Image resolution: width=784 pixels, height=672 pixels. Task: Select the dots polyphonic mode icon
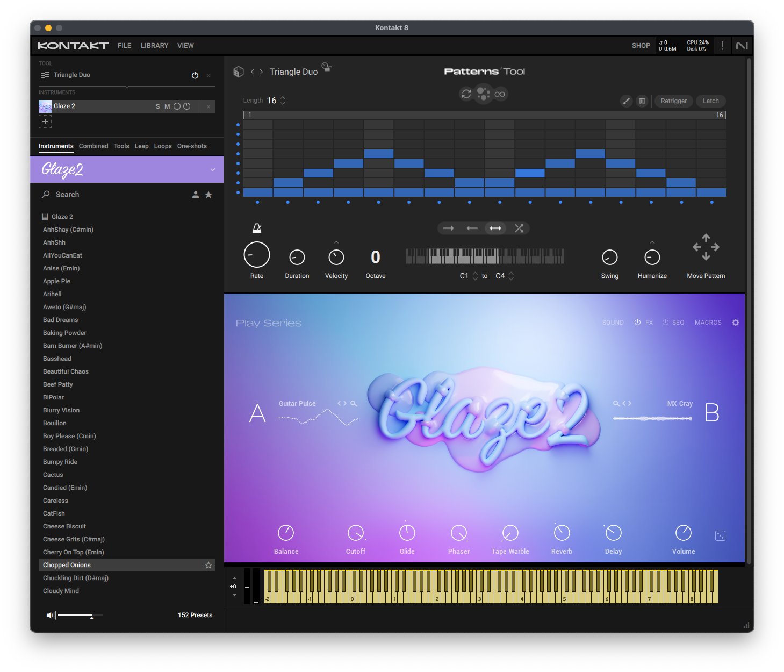coord(483,94)
